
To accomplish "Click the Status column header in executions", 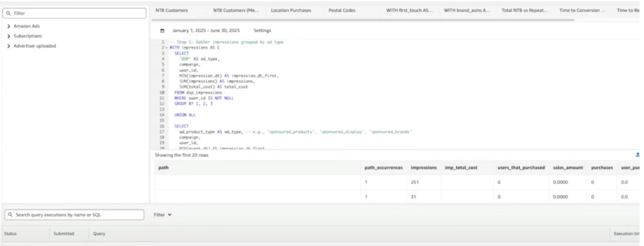I will [x=10, y=233].
